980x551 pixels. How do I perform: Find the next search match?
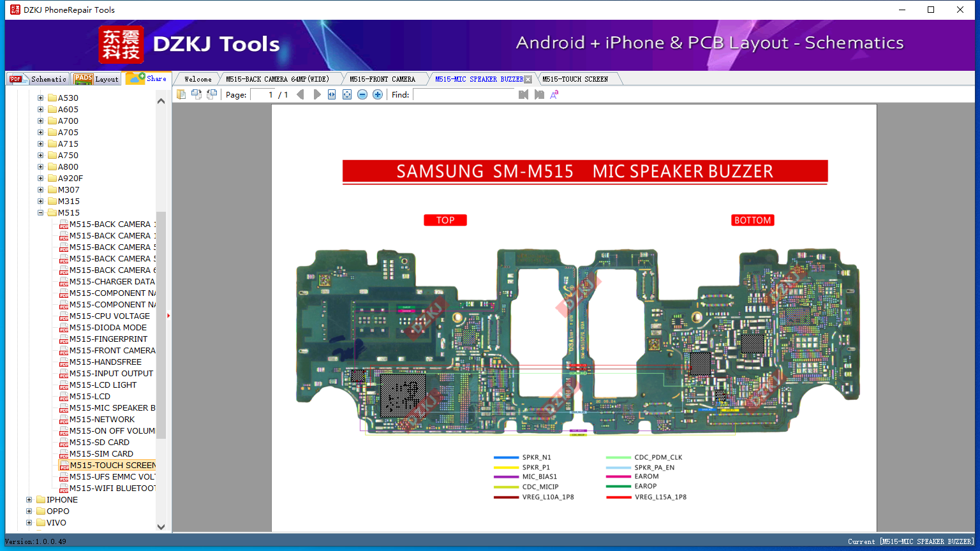[539, 94]
